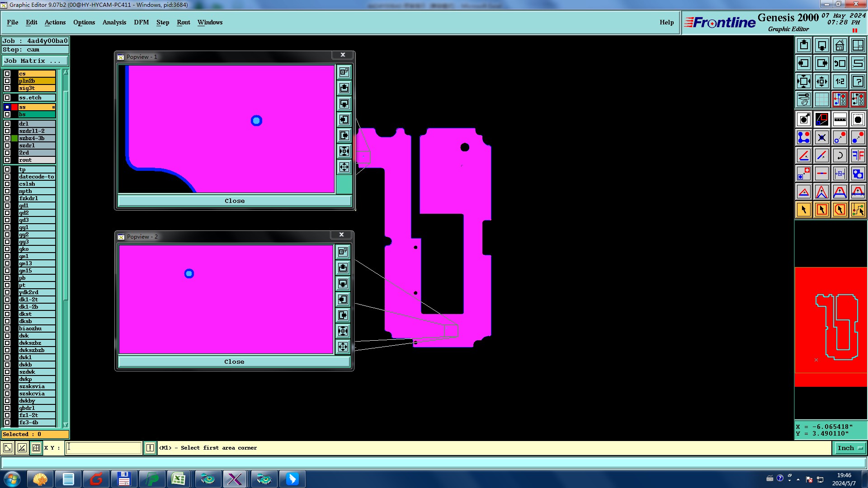
Task: Toggle the rout layer checkbox
Action: point(7,160)
